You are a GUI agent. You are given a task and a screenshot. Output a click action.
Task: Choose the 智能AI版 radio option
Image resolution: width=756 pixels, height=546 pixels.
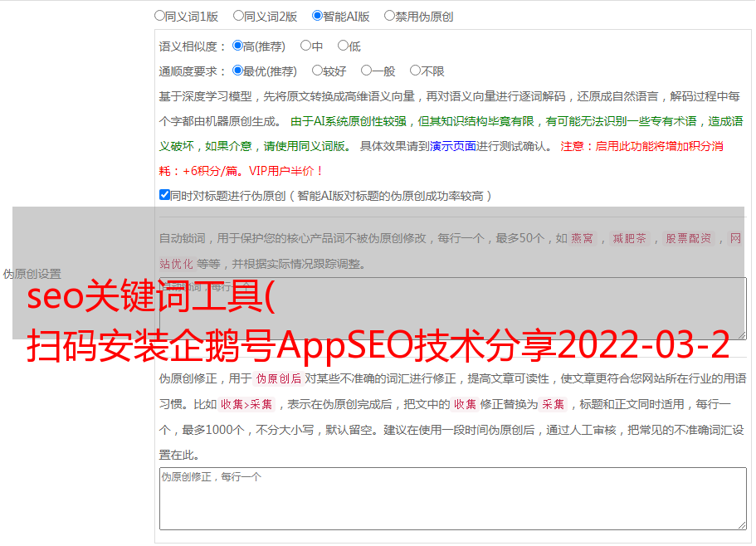pos(317,16)
